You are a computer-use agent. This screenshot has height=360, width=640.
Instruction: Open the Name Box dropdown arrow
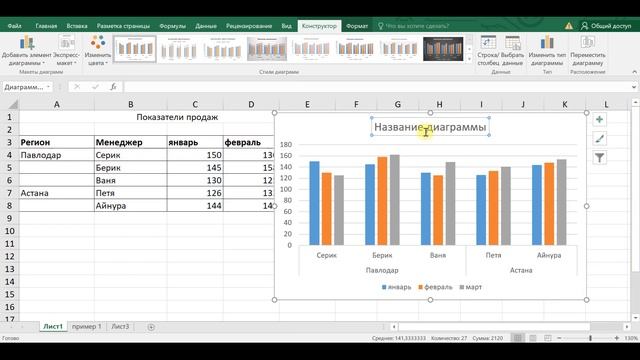[48, 87]
